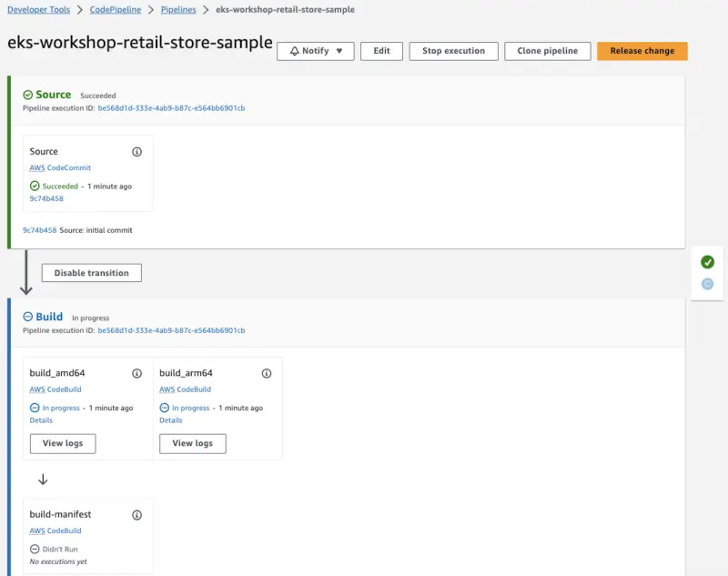728x576 pixels.
Task: Open Details link under build_arm64
Action: coord(170,420)
